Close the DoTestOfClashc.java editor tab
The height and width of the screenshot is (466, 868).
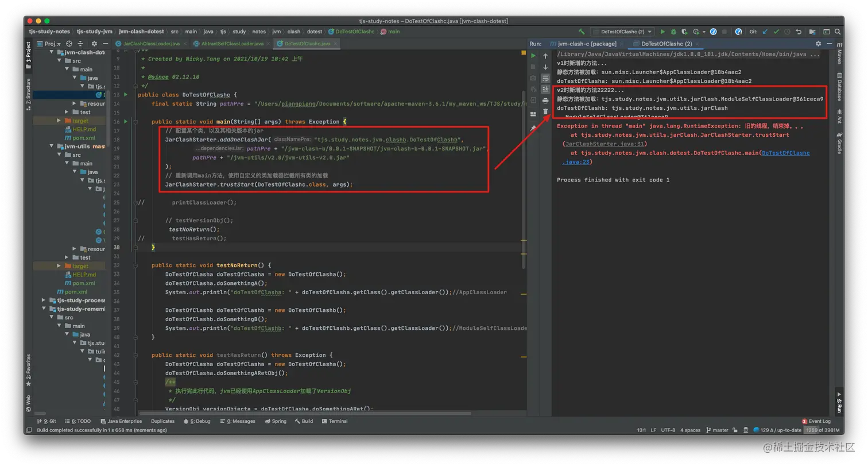(336, 44)
